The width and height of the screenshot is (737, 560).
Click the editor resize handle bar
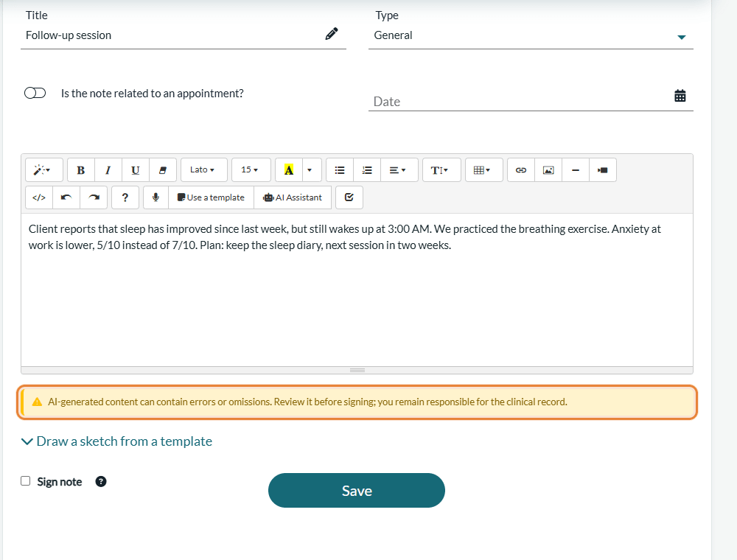[x=357, y=370]
